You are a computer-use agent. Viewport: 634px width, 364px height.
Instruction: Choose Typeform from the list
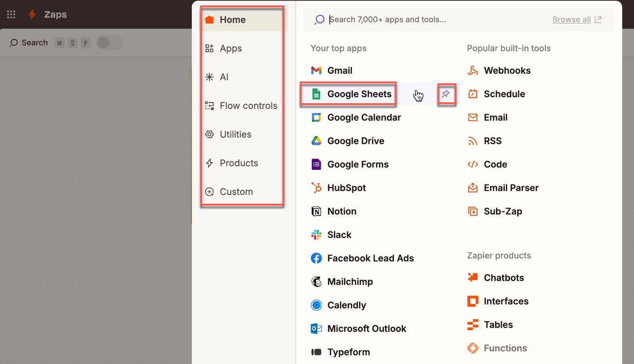coord(340,352)
